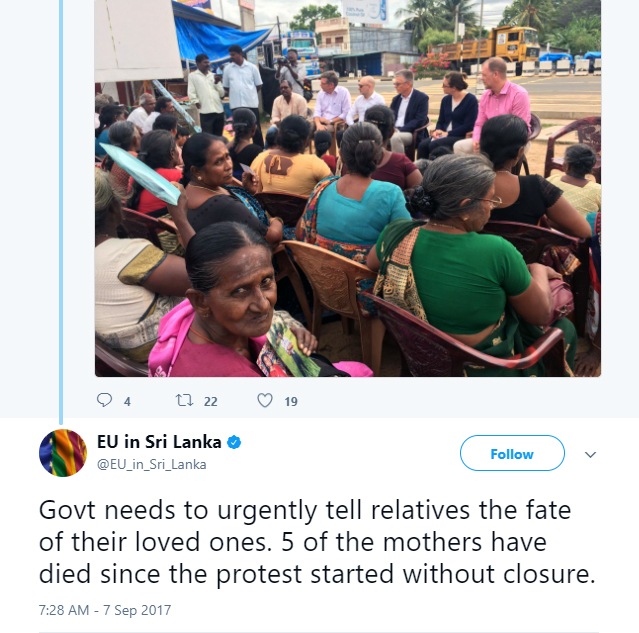Open the 7:28 AM - 7 Sep 2017 timestamp
639x633 pixels.
coord(105,610)
